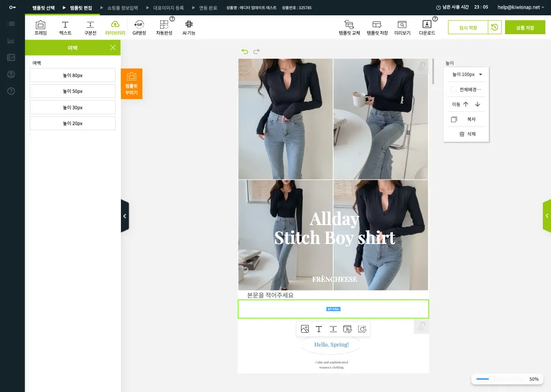
Task: Move block up with 이동 arrow
Action: (x=465, y=104)
